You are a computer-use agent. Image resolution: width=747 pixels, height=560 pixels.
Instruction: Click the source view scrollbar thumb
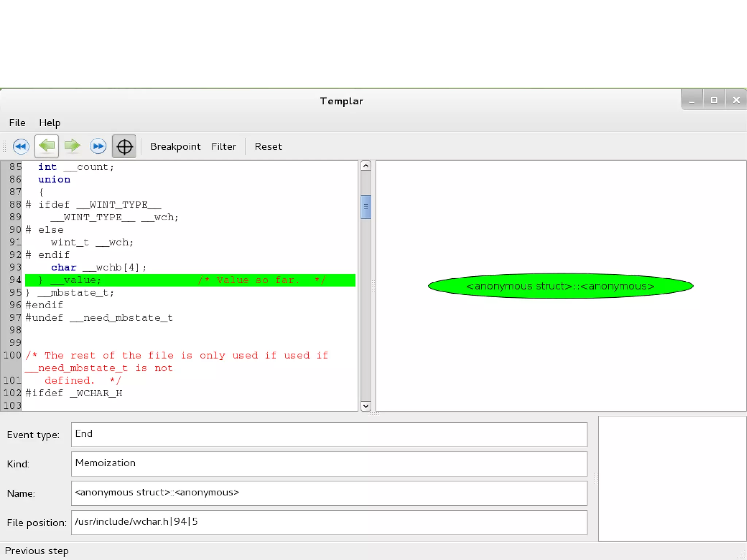coord(365,207)
